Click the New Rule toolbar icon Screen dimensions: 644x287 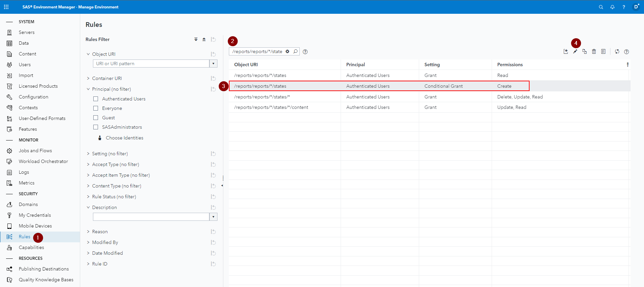pyautogui.click(x=566, y=51)
